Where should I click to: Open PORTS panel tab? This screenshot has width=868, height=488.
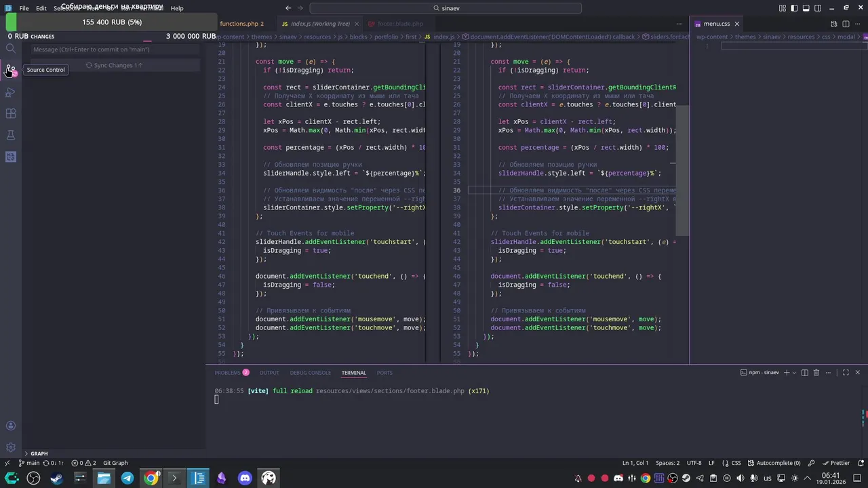click(x=384, y=373)
